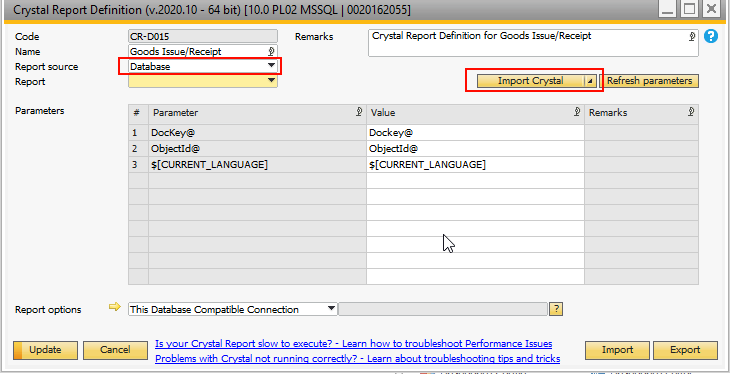
Task: Open the yellow Report dropdown
Action: [271, 81]
